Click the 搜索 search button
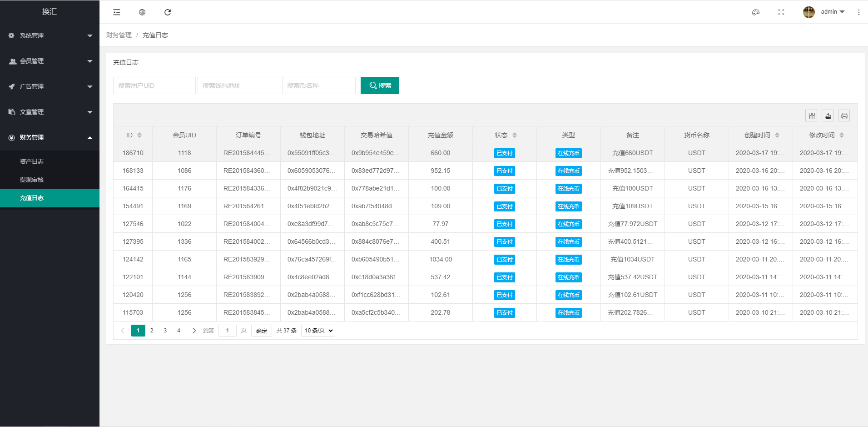Viewport: 868px width, 427px height. coord(380,85)
